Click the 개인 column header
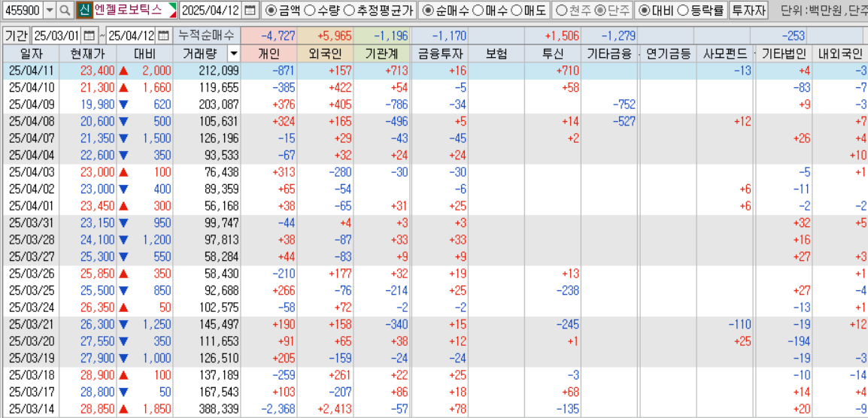 click(269, 54)
